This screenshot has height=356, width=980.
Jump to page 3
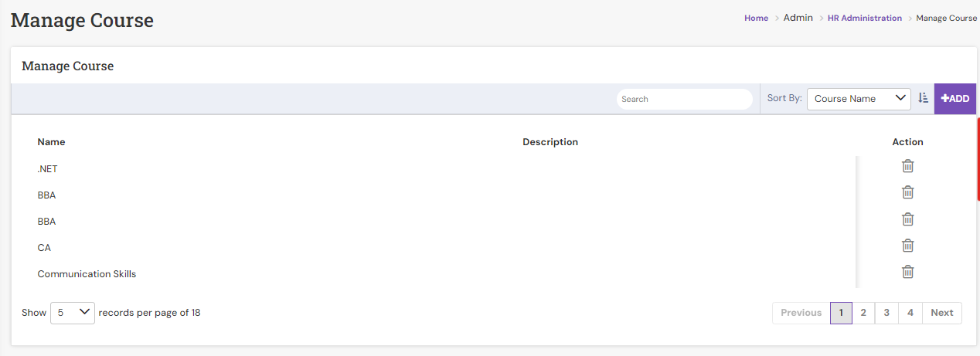(x=886, y=313)
